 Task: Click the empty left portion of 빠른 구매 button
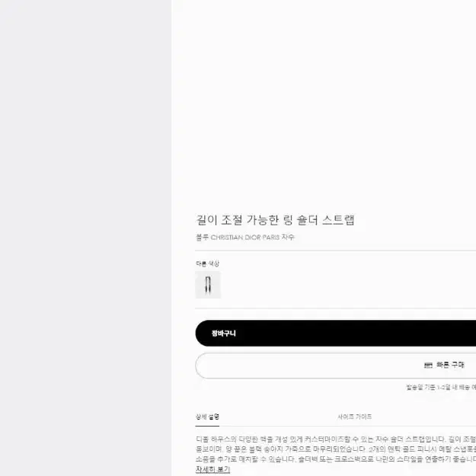coord(304,366)
